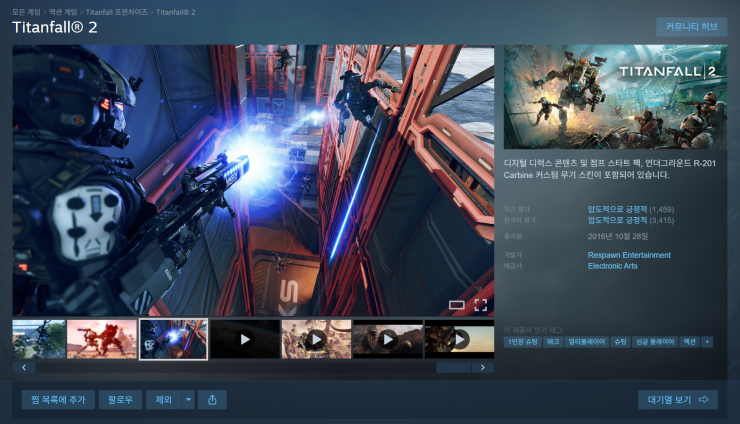Switch to theater mode view icon
This screenshot has height=424, width=740.
click(456, 305)
